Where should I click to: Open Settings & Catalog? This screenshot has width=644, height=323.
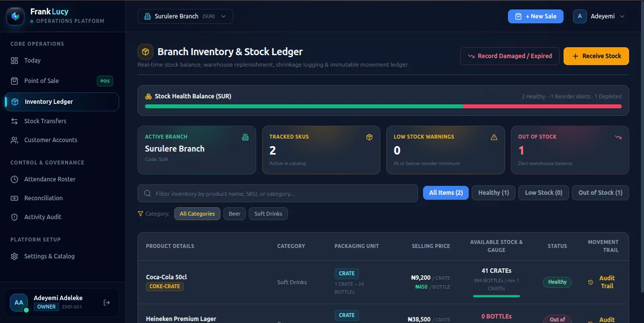63,256
